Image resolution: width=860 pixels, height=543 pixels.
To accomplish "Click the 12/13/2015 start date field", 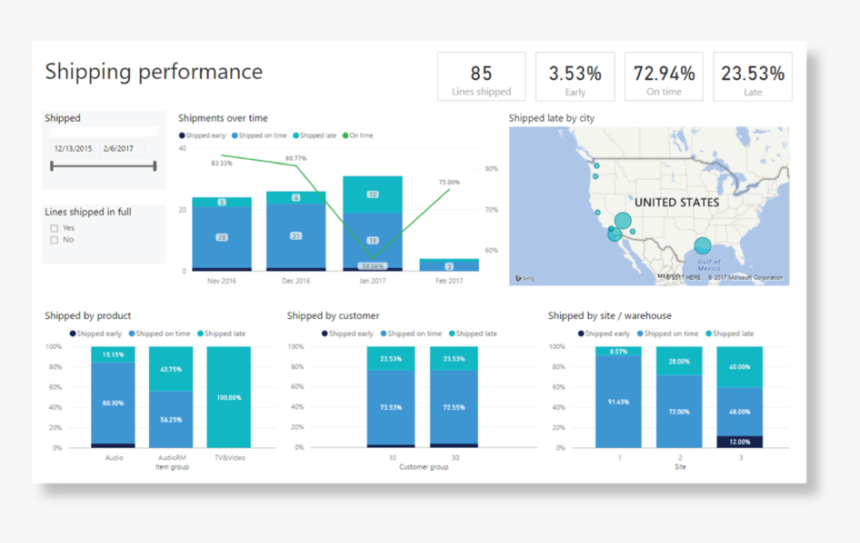I will pos(73,149).
